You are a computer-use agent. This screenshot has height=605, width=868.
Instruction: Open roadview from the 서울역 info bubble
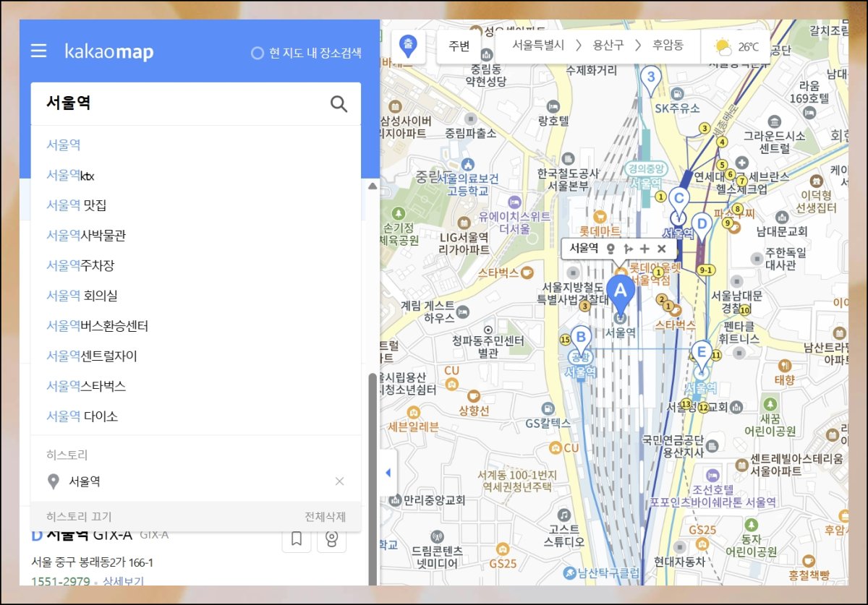(x=610, y=249)
